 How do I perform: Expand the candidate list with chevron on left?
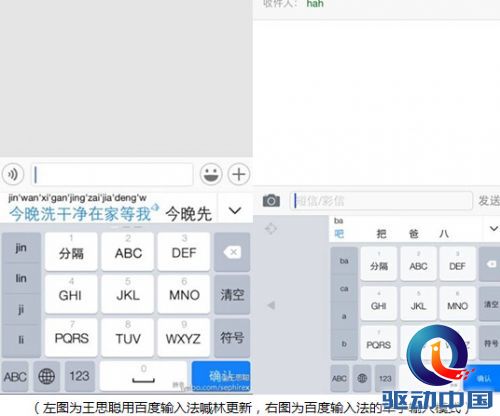click(x=235, y=211)
